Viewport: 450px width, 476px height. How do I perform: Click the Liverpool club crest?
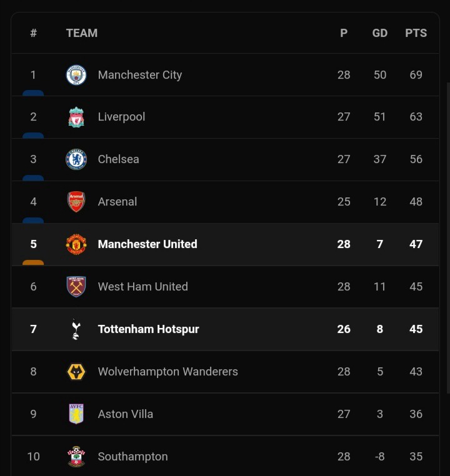click(76, 117)
